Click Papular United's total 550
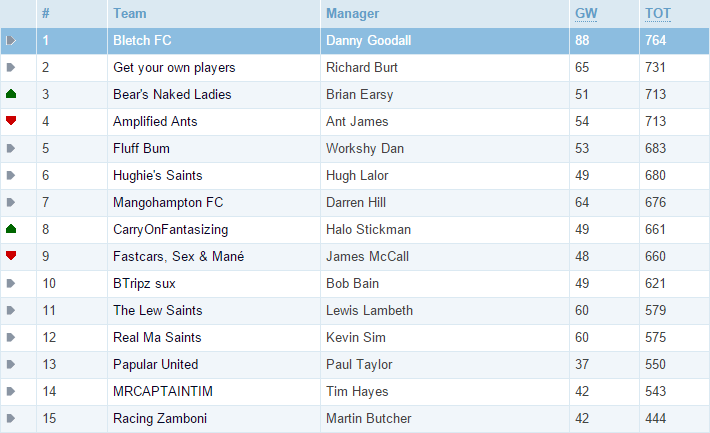 pos(655,364)
